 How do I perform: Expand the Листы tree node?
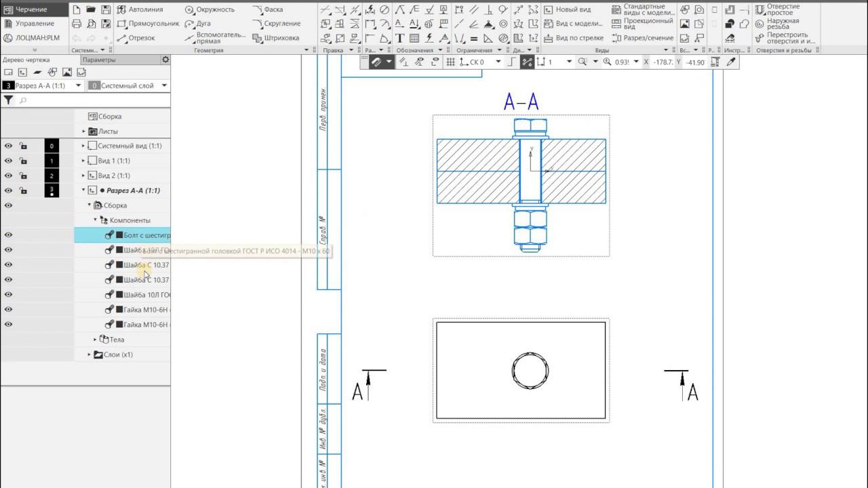[84, 131]
